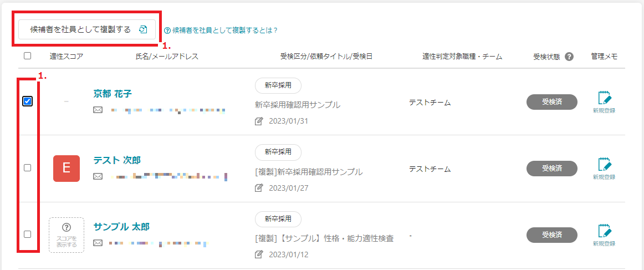Click mail icon under サンプル 太郎
This screenshot has height=270, width=644.
click(98, 243)
